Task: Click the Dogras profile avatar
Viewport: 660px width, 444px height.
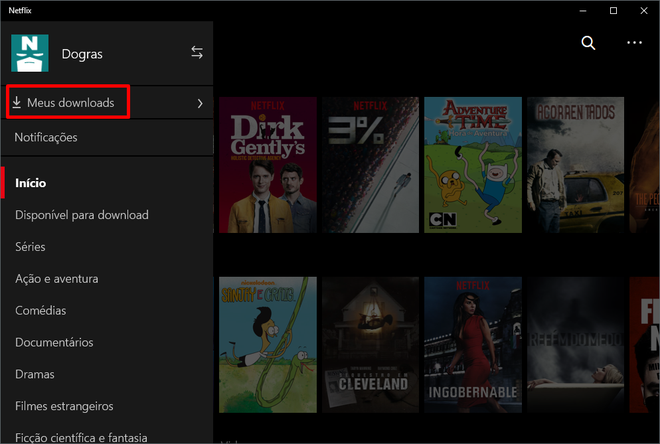Action: pos(30,53)
